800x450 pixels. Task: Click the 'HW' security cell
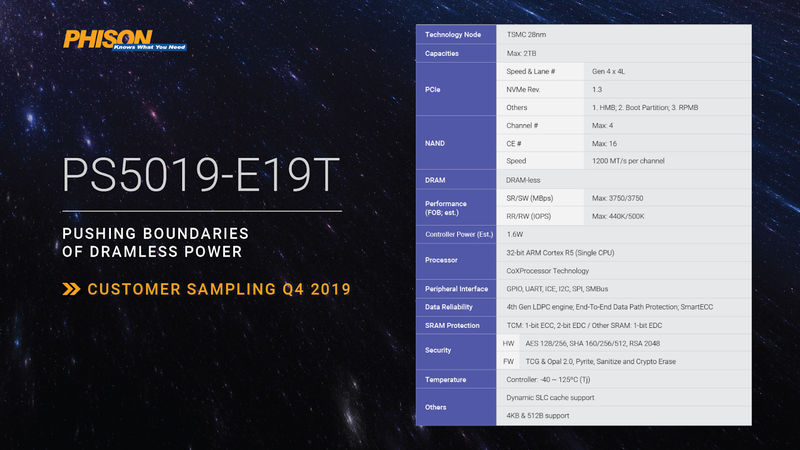tap(508, 343)
